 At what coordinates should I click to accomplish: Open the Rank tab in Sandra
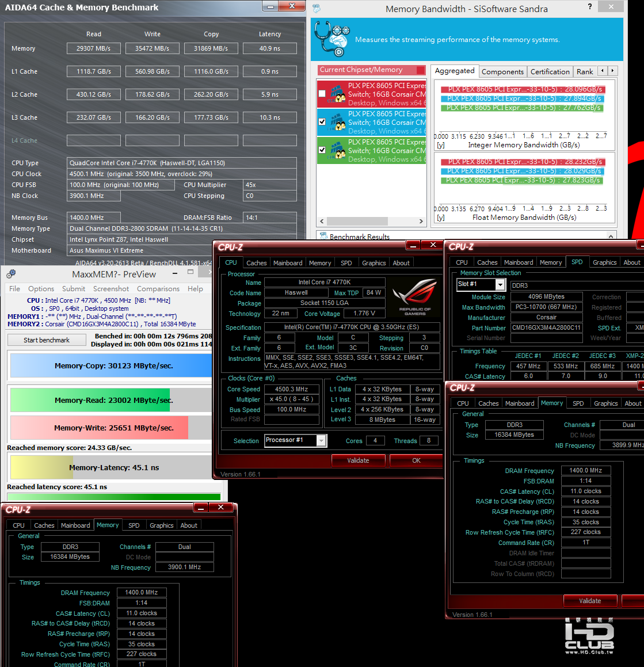[585, 71]
